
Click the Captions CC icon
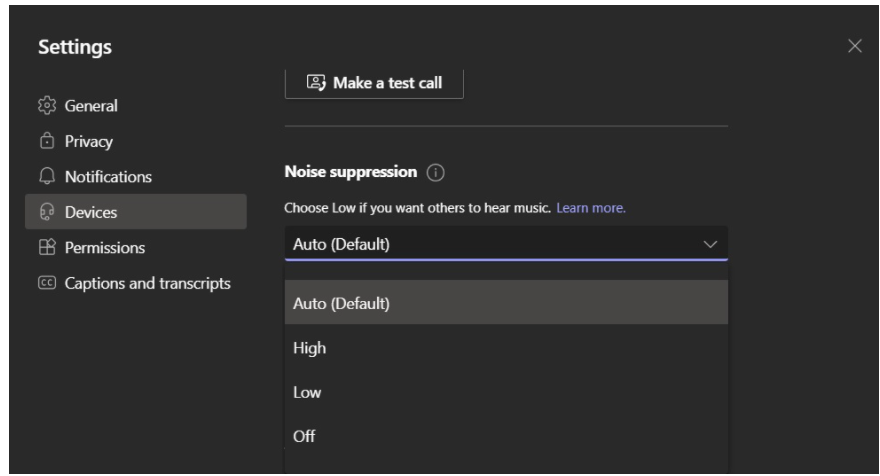click(x=47, y=283)
